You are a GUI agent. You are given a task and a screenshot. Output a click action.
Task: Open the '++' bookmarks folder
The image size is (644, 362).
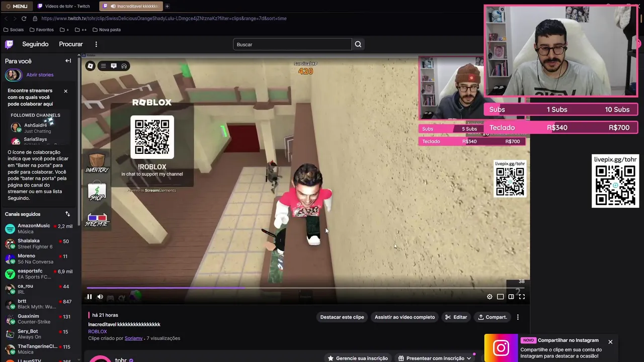click(x=80, y=30)
